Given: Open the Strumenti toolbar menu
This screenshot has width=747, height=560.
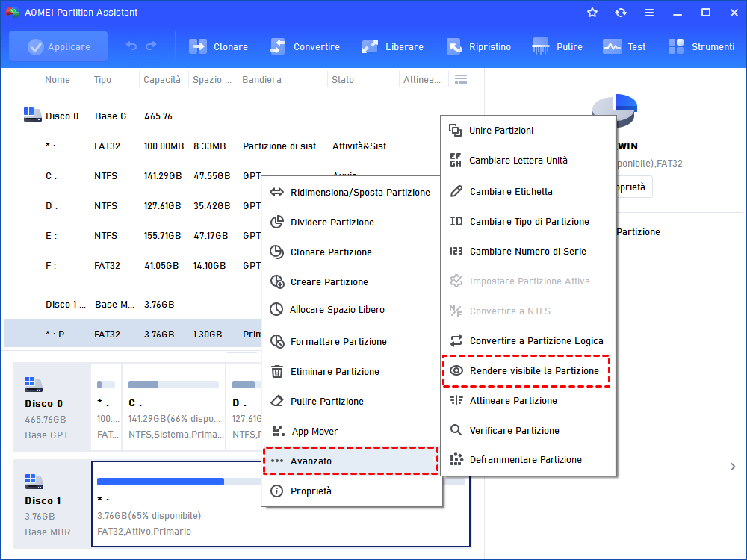Looking at the screenshot, I should click(x=701, y=46).
